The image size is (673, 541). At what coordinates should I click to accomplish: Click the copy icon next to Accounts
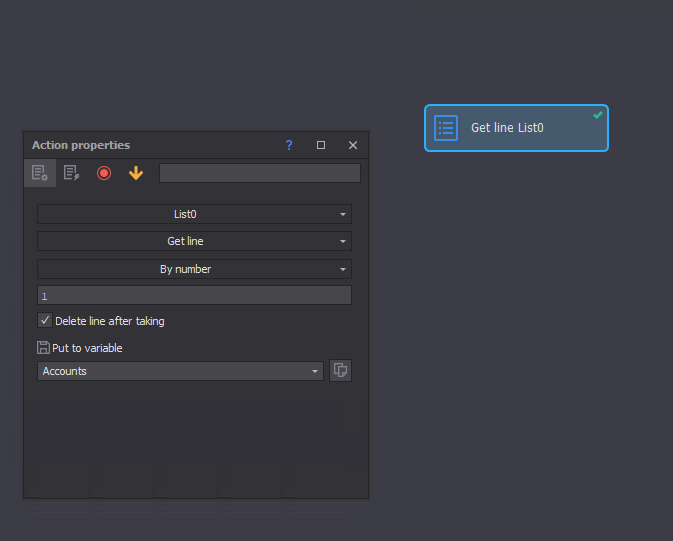340,371
